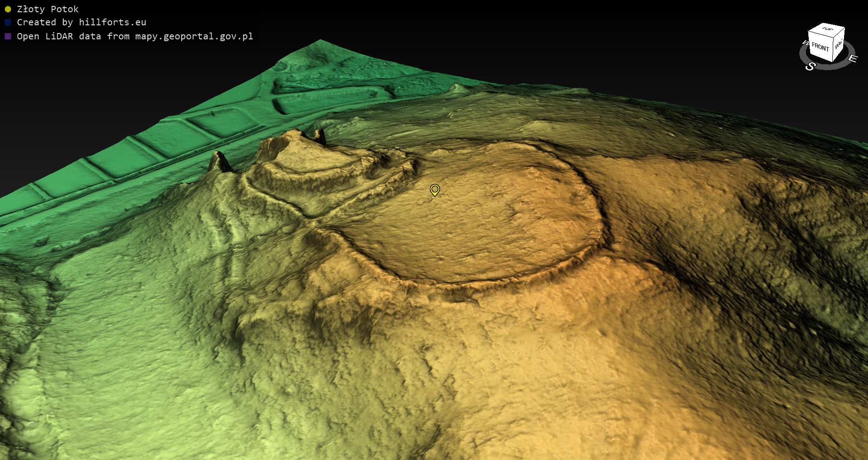Open the LiDAR data source text
The height and width of the screenshot is (460, 868).
point(135,36)
